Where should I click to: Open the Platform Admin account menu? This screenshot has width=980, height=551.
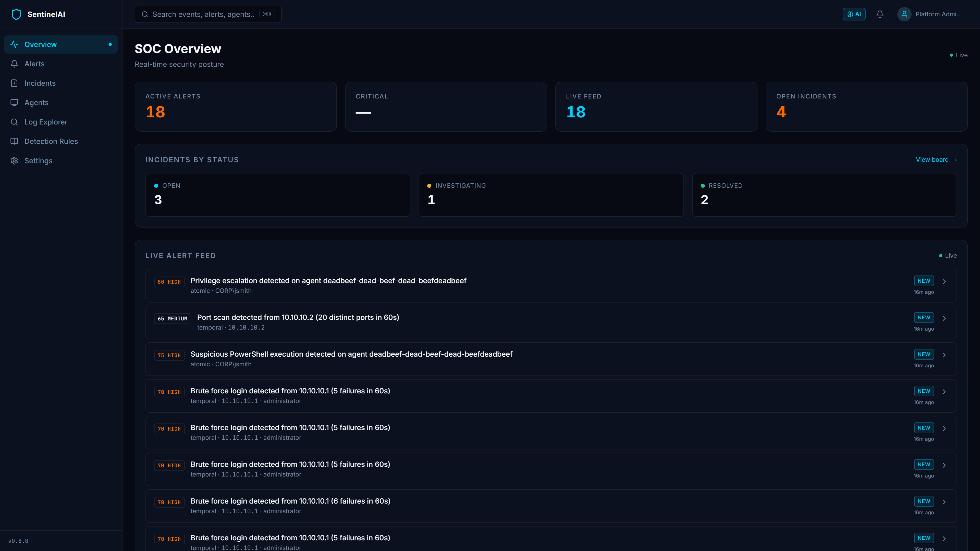click(x=930, y=14)
